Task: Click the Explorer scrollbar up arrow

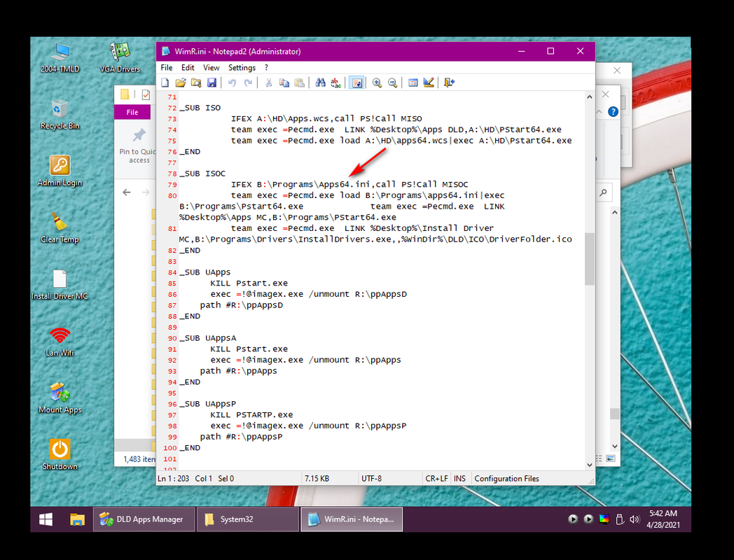Action: (x=615, y=212)
